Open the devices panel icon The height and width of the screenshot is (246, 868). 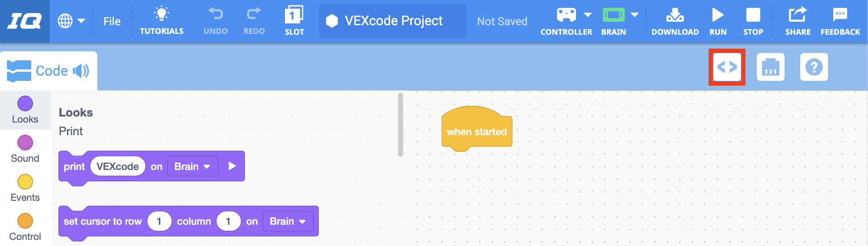(x=770, y=67)
